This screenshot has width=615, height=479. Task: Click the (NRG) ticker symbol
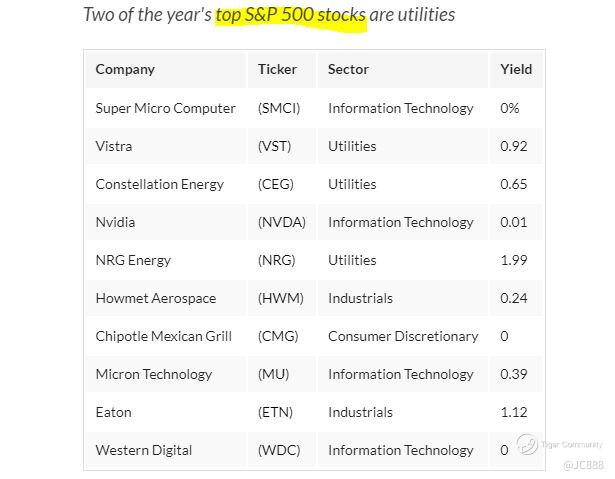[276, 260]
